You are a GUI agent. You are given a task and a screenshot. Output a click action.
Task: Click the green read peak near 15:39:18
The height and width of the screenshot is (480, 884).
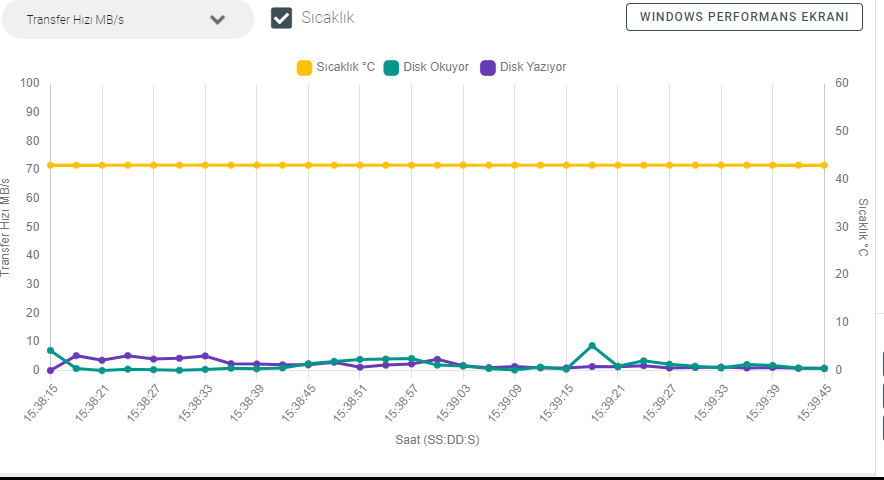pyautogui.click(x=592, y=346)
